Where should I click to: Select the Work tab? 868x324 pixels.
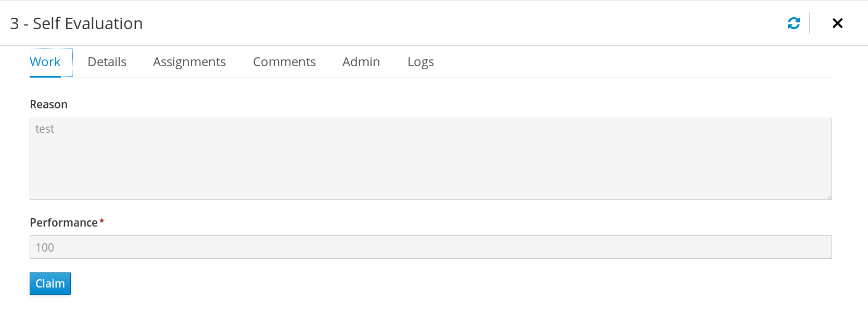[46, 61]
